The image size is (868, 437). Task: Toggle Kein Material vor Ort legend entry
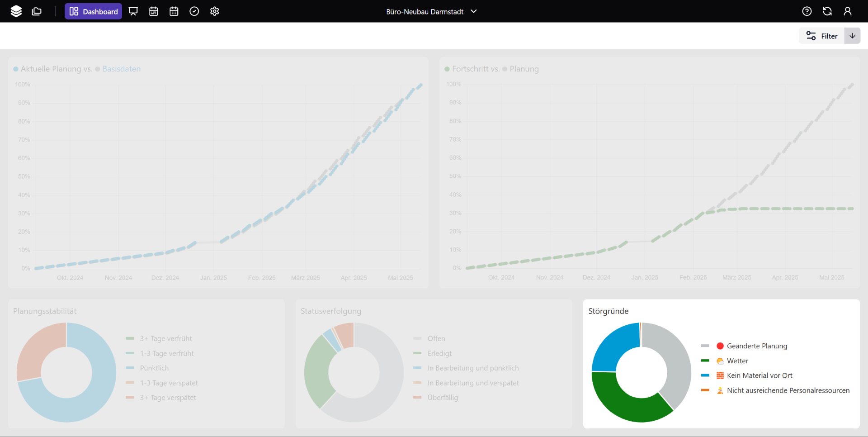759,375
